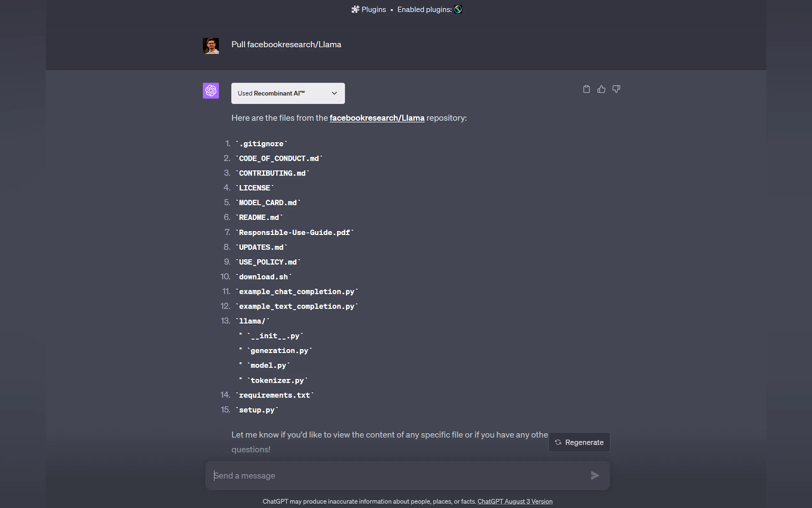Screen dimensions: 812x508
Task: Click the llama/ folder list entry
Action: click(x=252, y=321)
